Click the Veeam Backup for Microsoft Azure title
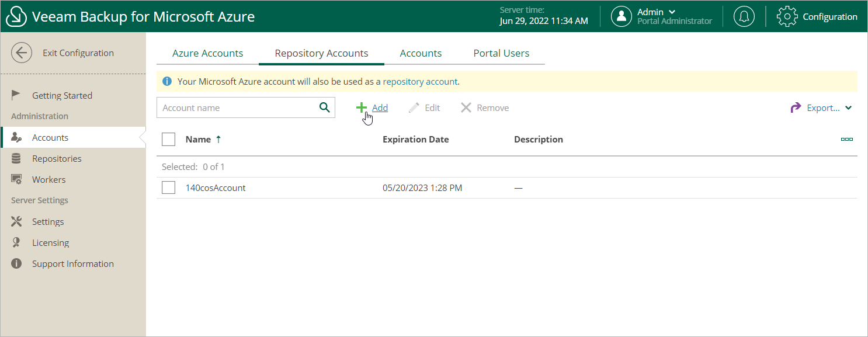The height and width of the screenshot is (337, 868). pos(143,16)
